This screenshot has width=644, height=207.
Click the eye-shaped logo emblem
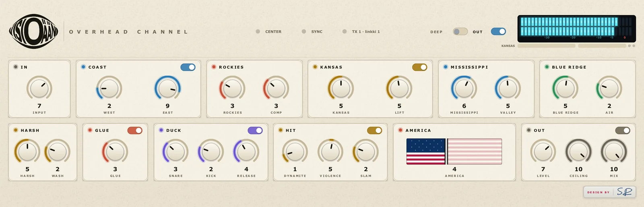34,31
